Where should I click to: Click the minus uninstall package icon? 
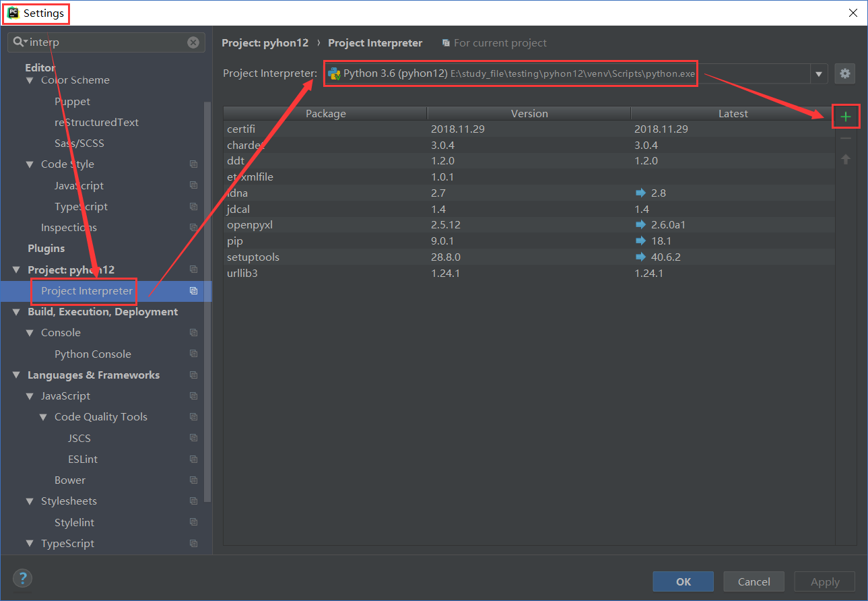coord(846,138)
